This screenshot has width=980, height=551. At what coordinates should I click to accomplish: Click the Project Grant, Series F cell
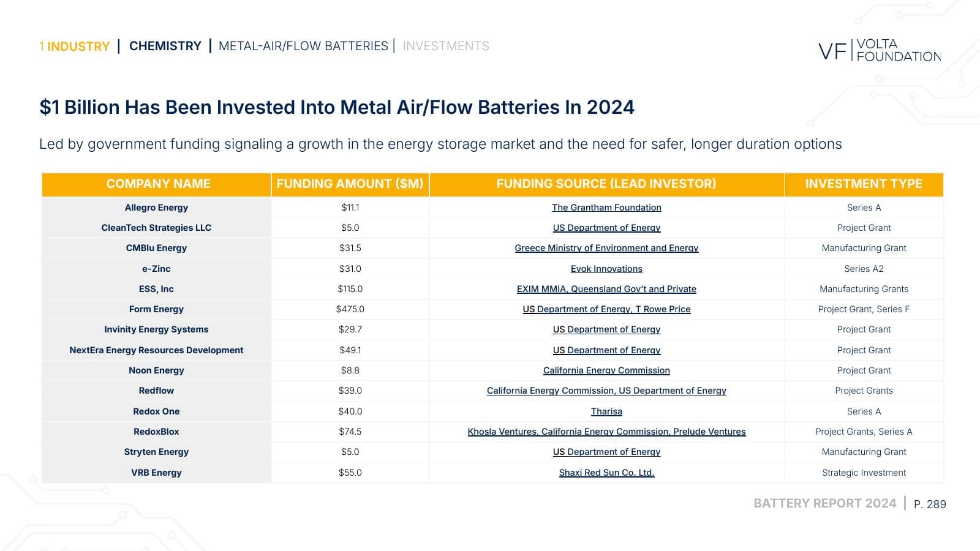864,309
